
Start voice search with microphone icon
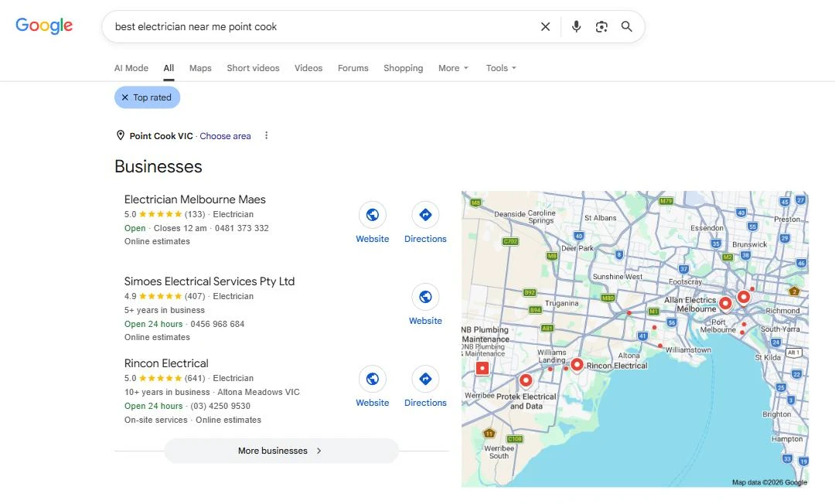[576, 26]
